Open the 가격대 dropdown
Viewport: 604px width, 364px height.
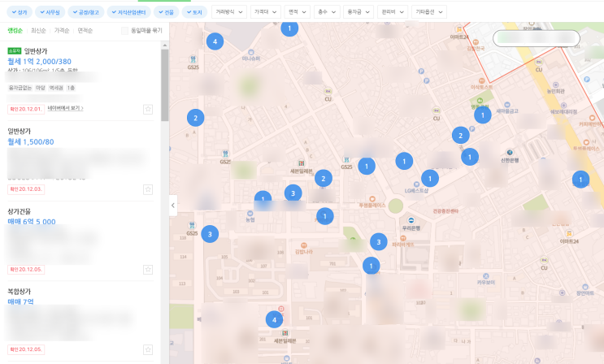tap(265, 12)
